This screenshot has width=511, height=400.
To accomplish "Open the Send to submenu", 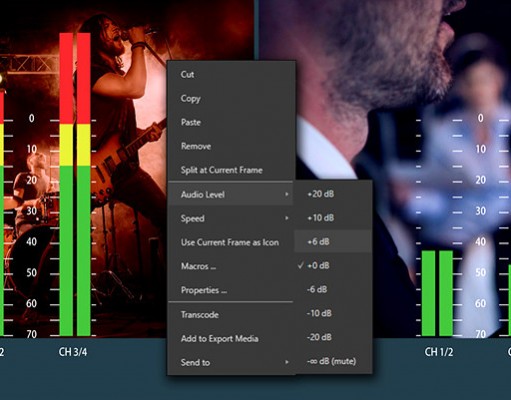I will point(231,362).
